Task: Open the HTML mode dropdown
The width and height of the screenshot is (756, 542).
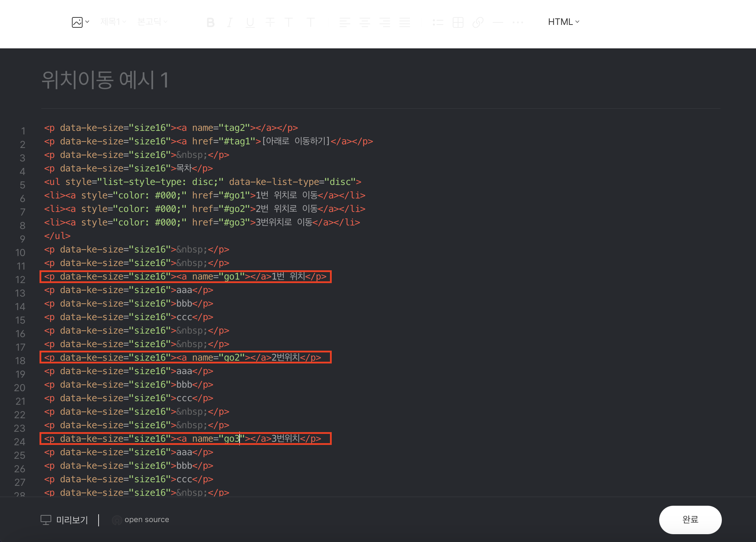Action: [563, 22]
